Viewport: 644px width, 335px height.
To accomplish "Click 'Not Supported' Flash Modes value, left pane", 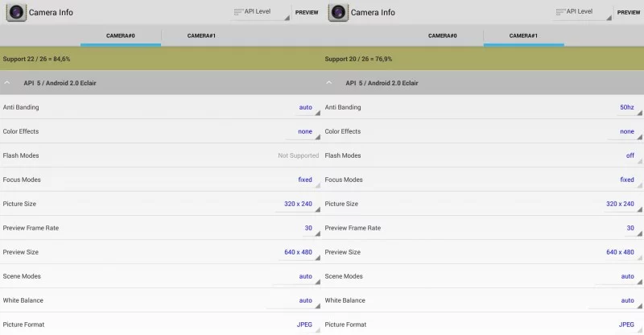I will (298, 155).
